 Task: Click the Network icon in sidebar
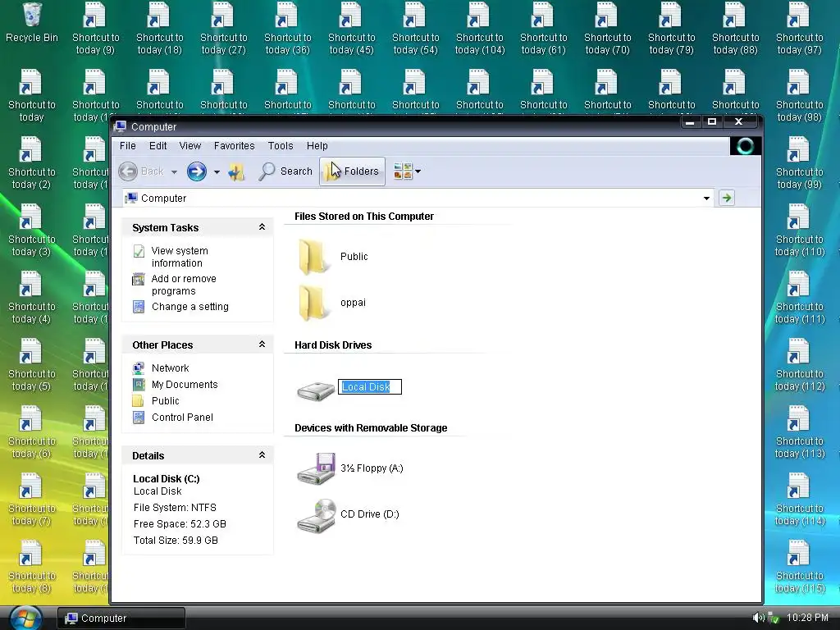pos(139,368)
